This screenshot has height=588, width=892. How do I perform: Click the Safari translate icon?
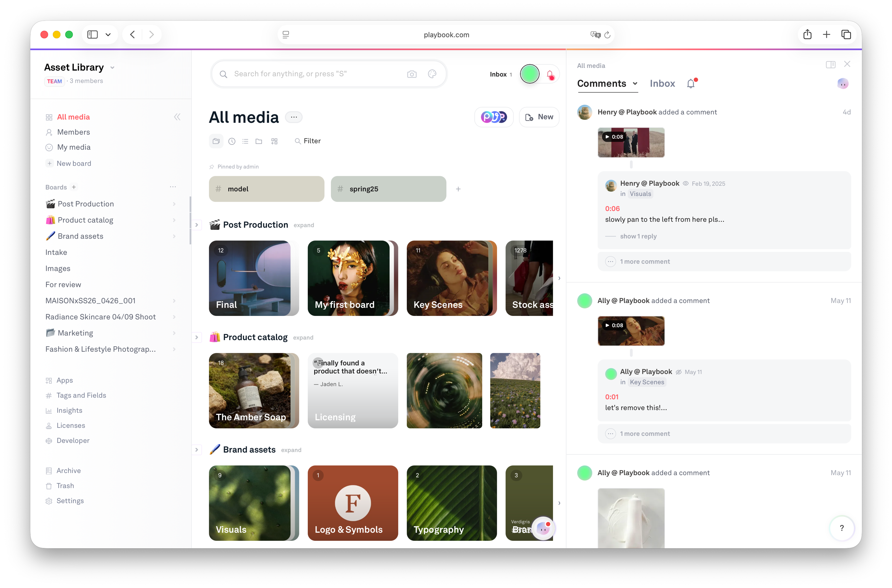tap(595, 35)
